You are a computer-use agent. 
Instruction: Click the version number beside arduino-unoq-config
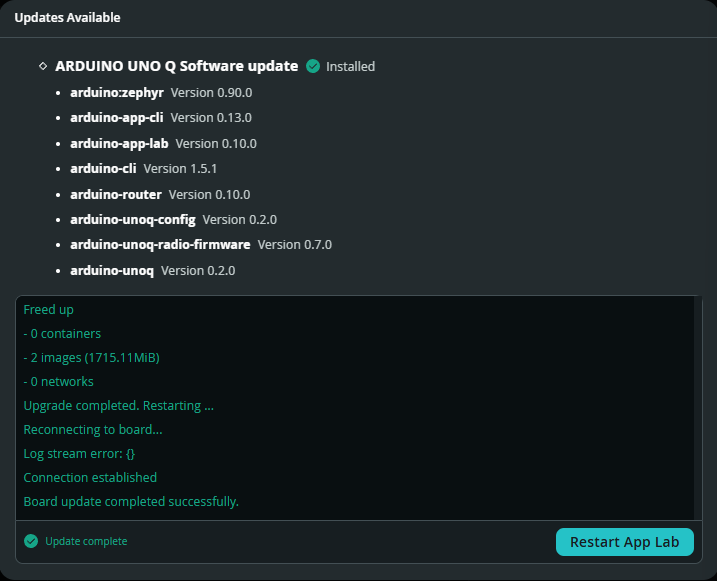coord(240,219)
